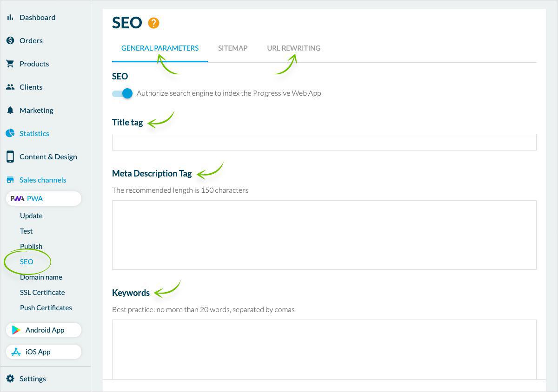Click the Clients people icon

pos(10,87)
